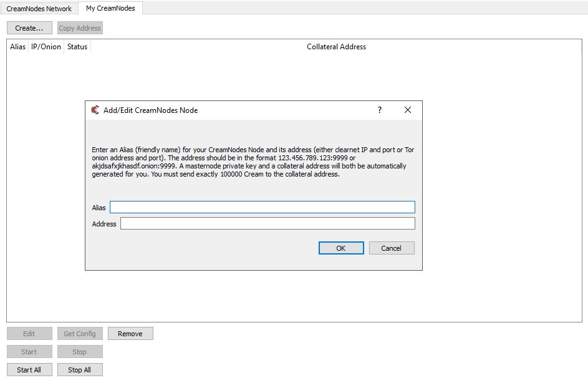Click the Edit button
Viewport: 588px width, 383px height.
point(29,334)
